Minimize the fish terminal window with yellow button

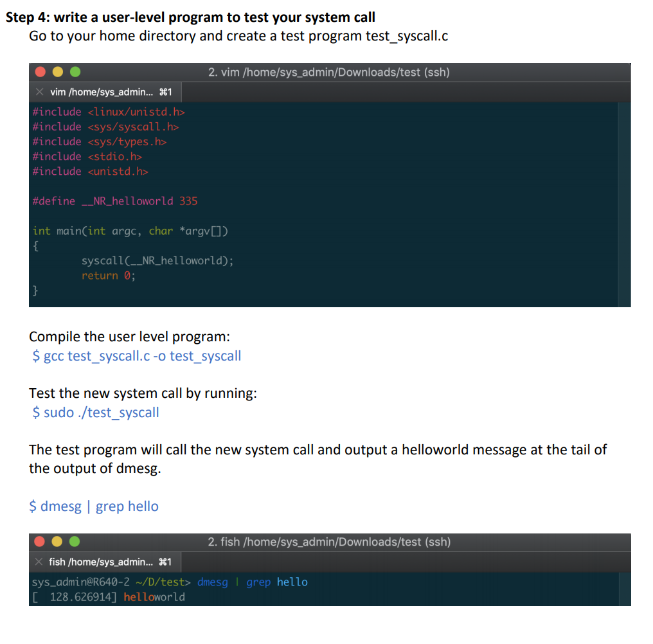click(57, 542)
